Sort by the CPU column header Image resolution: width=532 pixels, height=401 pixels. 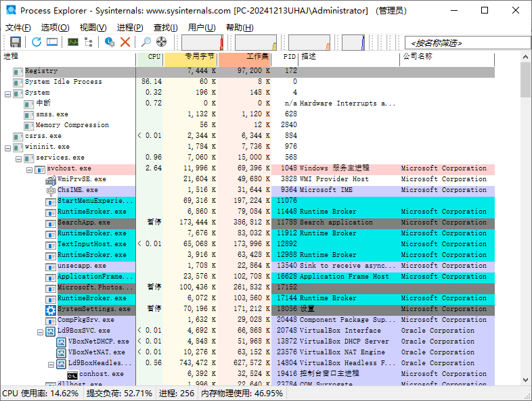[x=150, y=60]
